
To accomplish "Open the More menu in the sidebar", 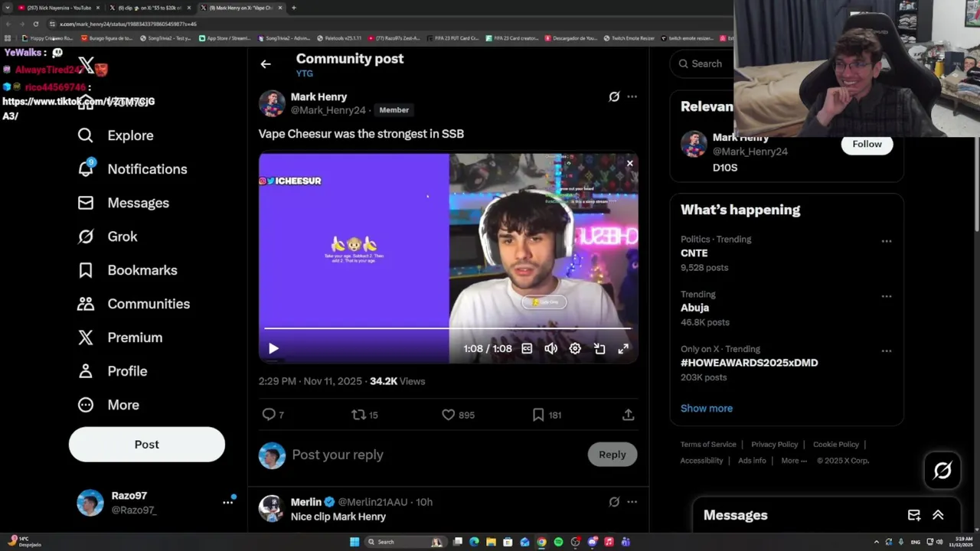I will [108, 405].
